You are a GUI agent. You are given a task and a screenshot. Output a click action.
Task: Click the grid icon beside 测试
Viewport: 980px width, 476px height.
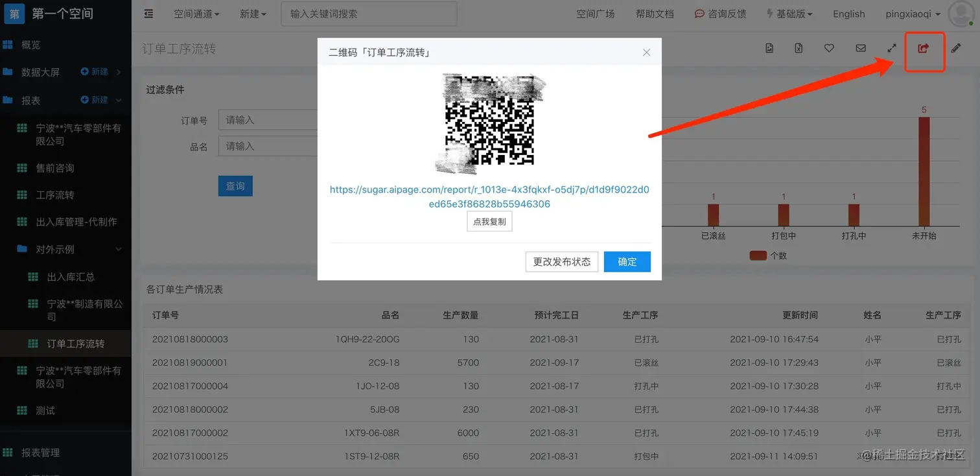pos(22,411)
